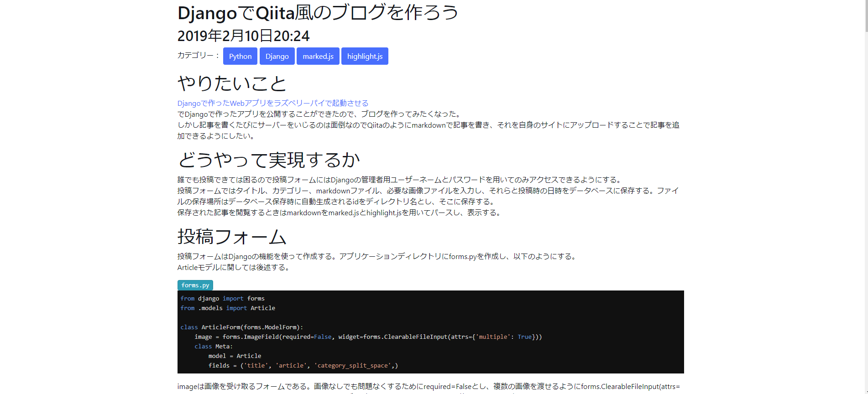Click the post date 2019年2月10日20:24
Viewport: 868px width, 394px height.
pyautogui.click(x=243, y=36)
